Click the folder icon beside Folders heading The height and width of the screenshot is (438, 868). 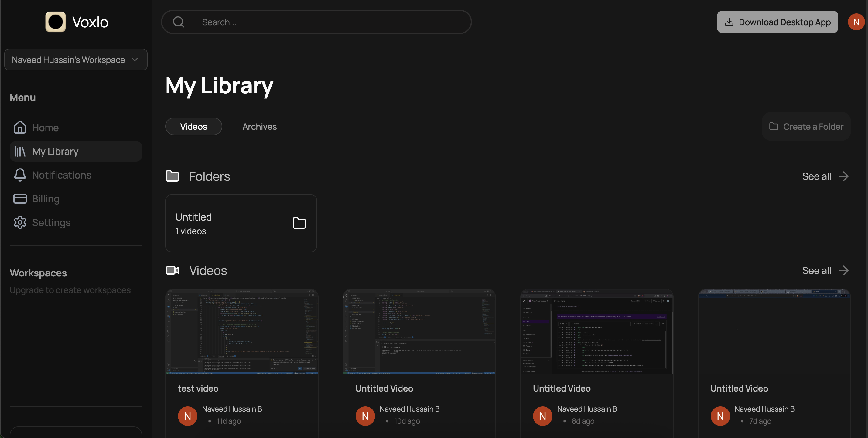coord(173,176)
